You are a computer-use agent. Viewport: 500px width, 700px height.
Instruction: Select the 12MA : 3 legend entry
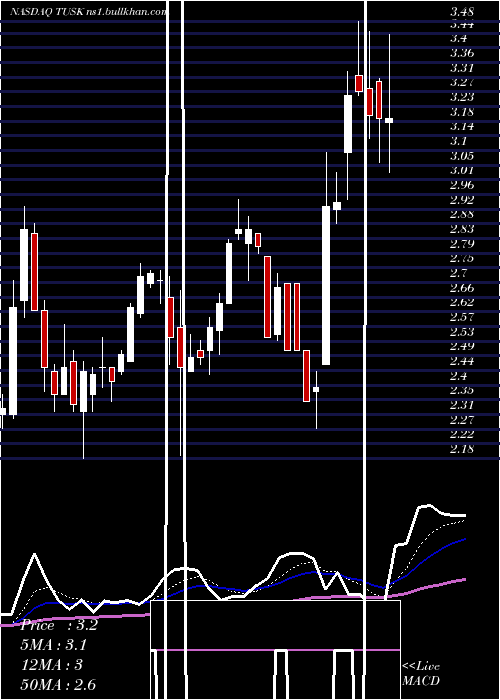click(52, 665)
